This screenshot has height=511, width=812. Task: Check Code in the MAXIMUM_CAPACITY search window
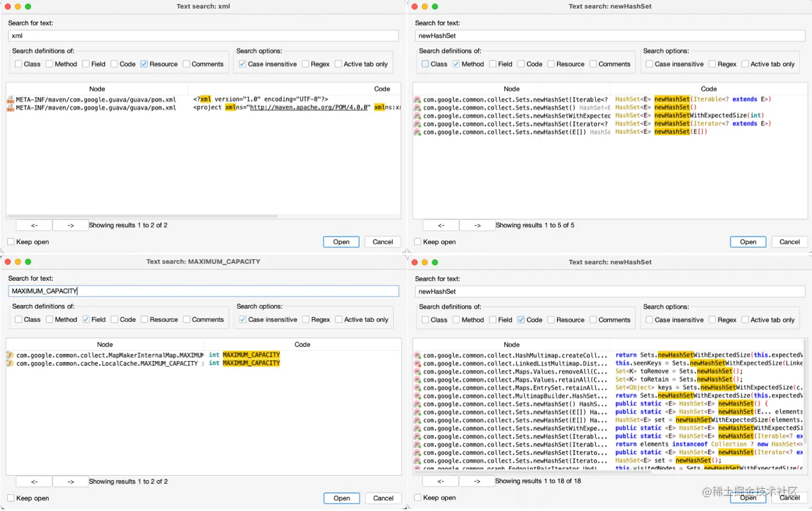115,320
